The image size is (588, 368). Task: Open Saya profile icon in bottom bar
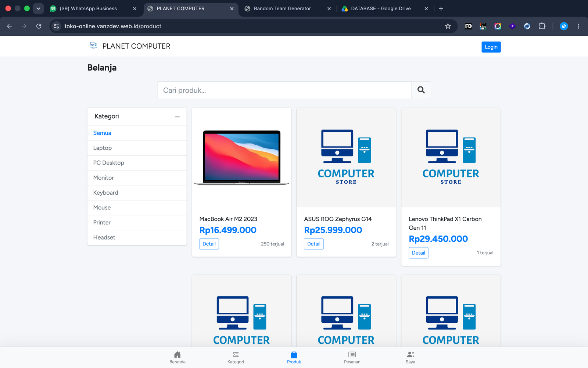[x=410, y=355]
